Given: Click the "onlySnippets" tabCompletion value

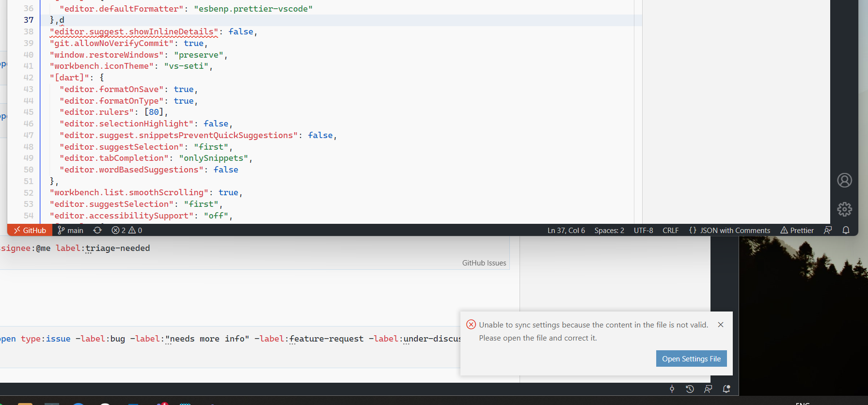Looking at the screenshot, I should click(x=213, y=158).
